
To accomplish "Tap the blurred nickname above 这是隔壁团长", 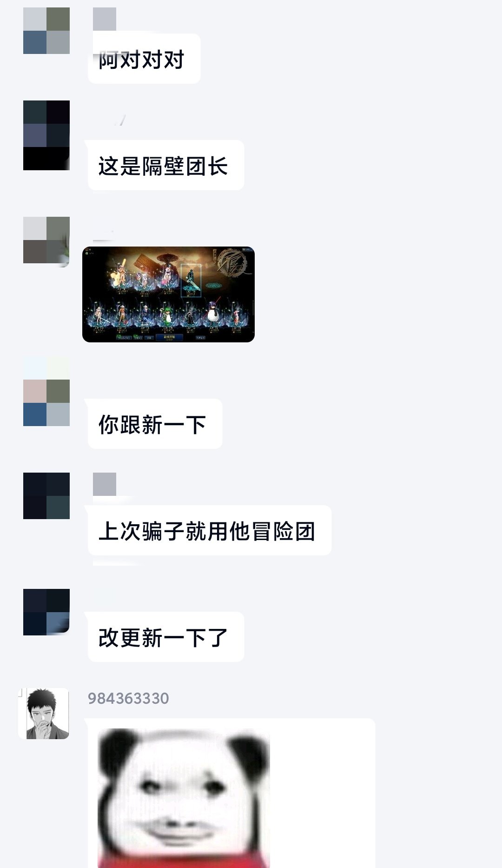I will (120, 121).
